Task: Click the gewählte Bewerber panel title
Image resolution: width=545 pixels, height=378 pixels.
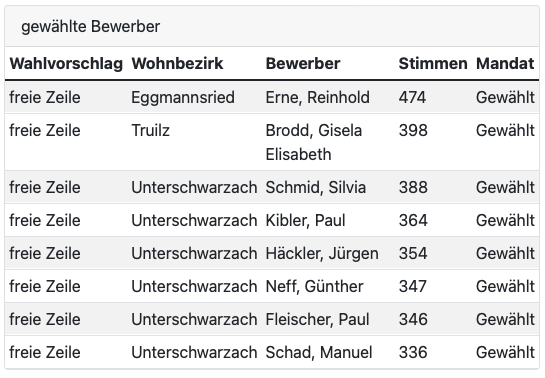Action: pos(91,26)
